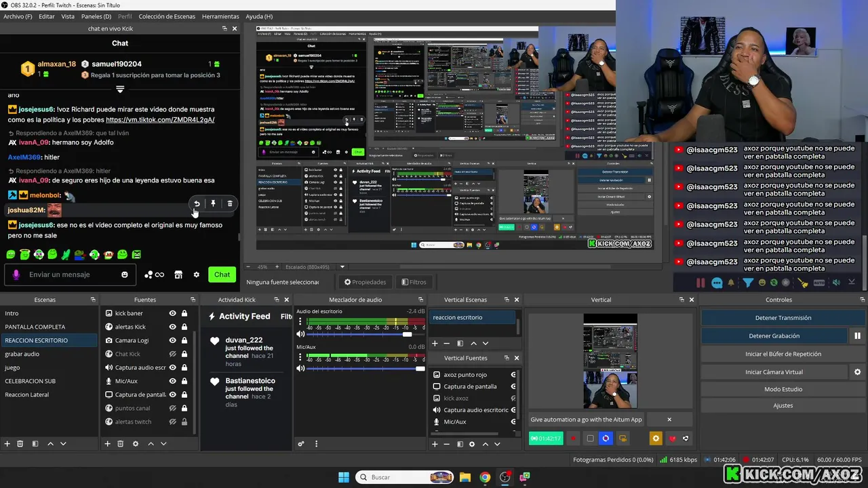Add a vertical source in Vertical Fuentes
The image size is (868, 488).
coord(435,444)
